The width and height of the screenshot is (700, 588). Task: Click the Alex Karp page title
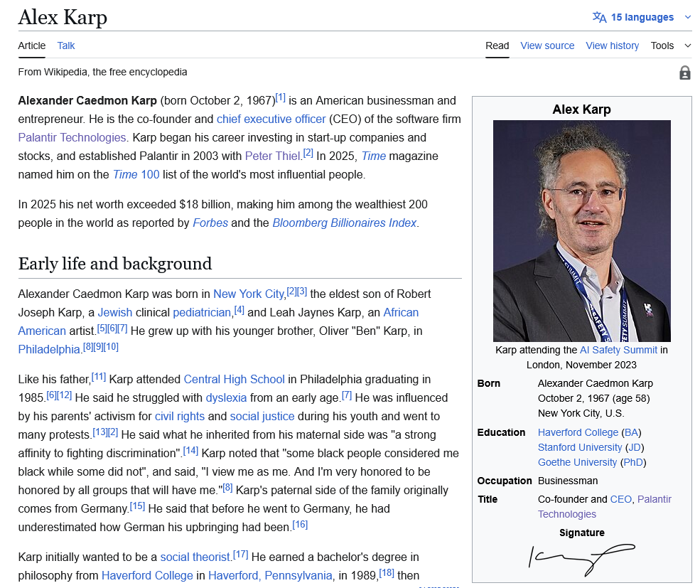tap(63, 17)
